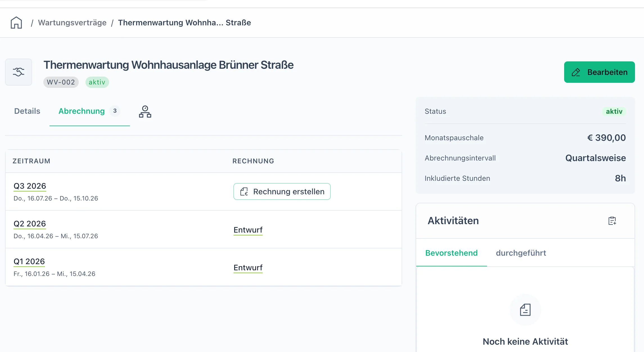Click aktiv status in side panel
The image size is (644, 352).
tap(614, 112)
